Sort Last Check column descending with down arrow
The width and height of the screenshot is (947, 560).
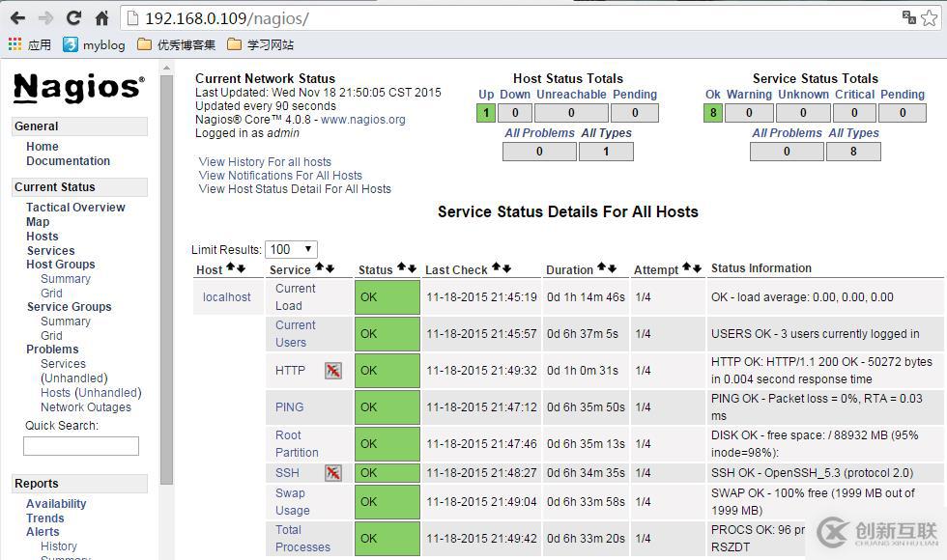point(506,267)
